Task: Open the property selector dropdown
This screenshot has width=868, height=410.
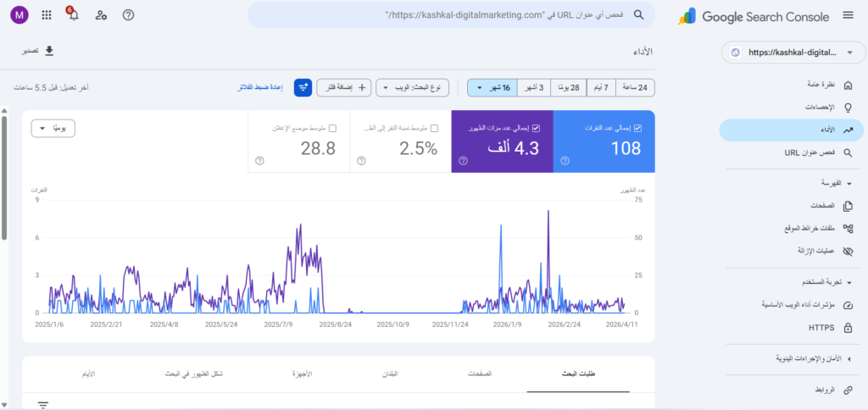Action: [x=792, y=53]
